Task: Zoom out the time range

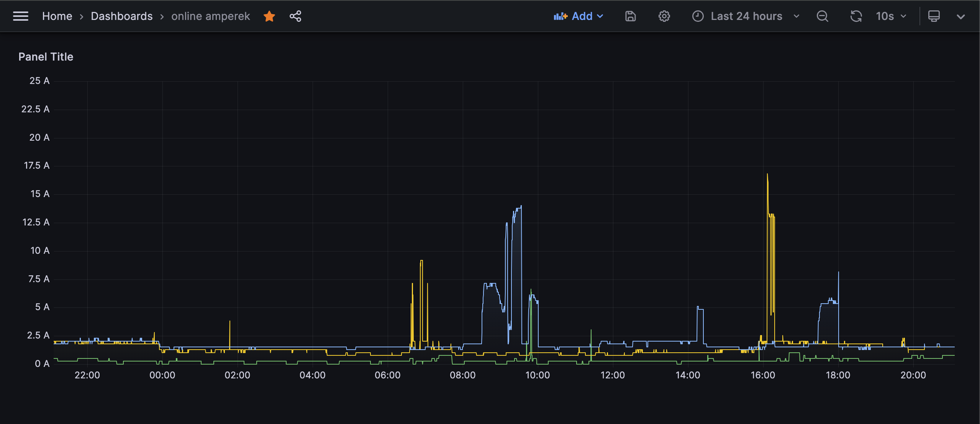Action: click(822, 16)
